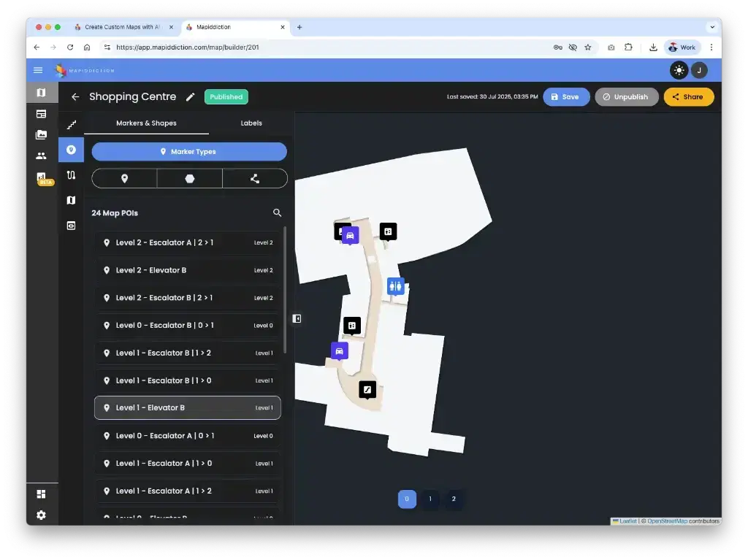The width and height of the screenshot is (748, 560).
Task: Choose the pin marker tool
Action: (124, 178)
